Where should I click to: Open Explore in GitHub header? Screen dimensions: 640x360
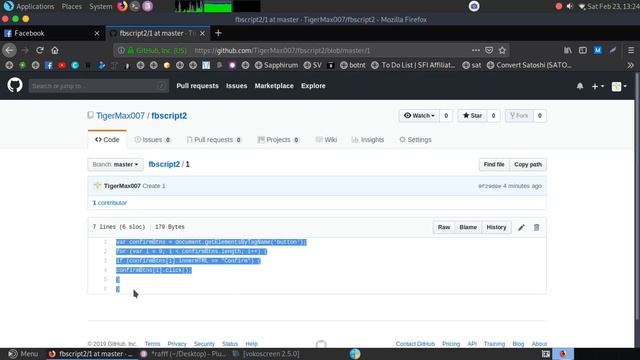pos(313,86)
